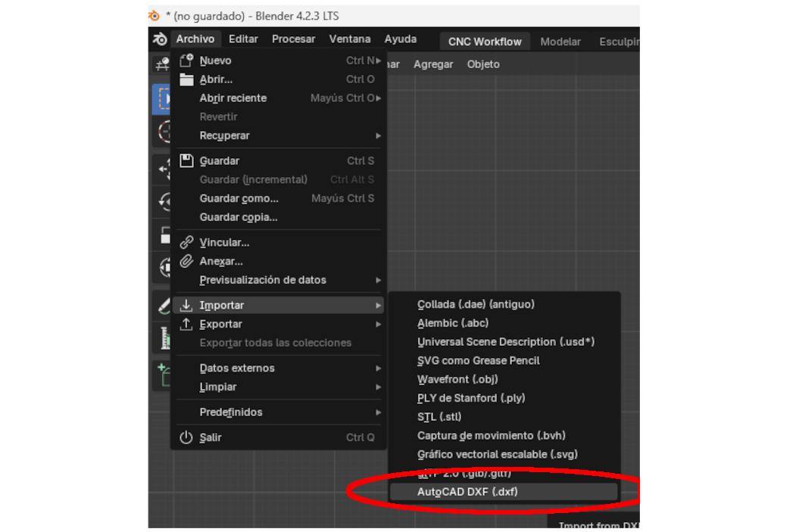Click the Nuevo file icon

coord(186,61)
